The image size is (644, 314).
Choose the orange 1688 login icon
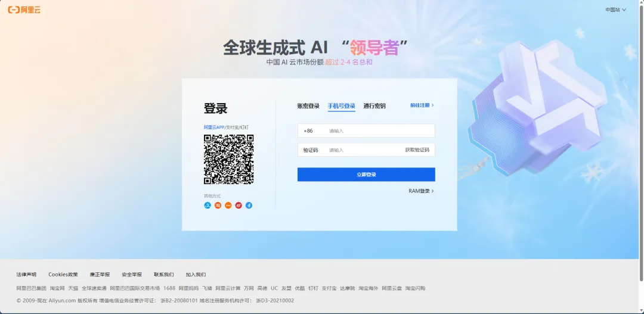click(228, 205)
